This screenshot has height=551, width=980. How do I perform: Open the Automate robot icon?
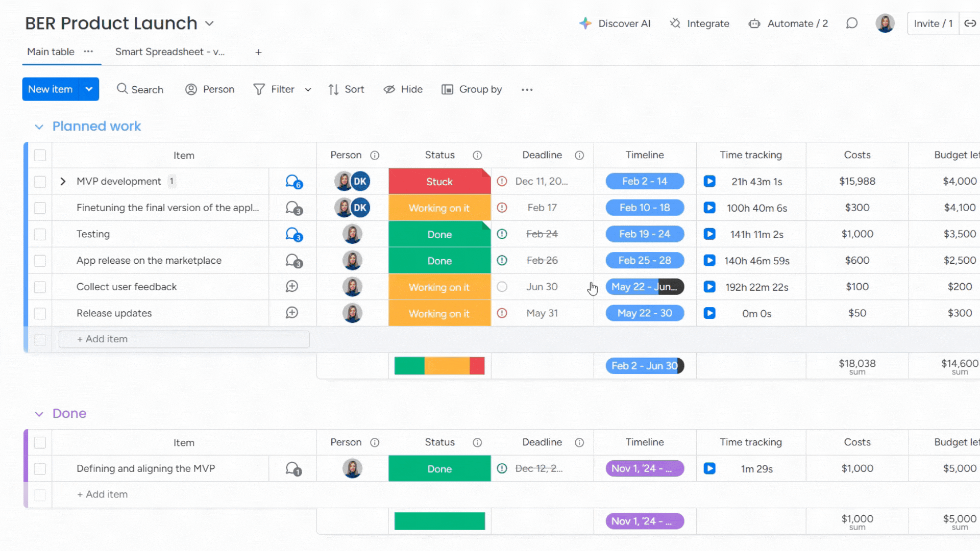point(754,23)
